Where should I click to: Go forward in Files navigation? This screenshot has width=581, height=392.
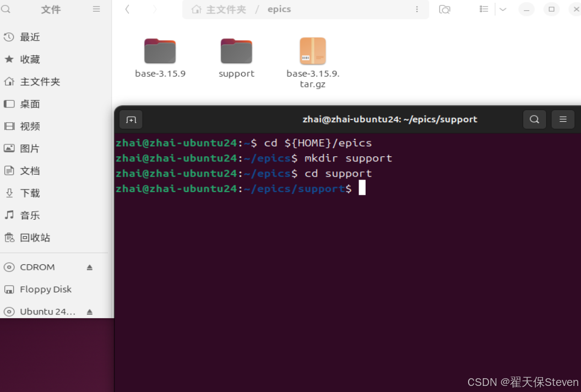click(155, 9)
